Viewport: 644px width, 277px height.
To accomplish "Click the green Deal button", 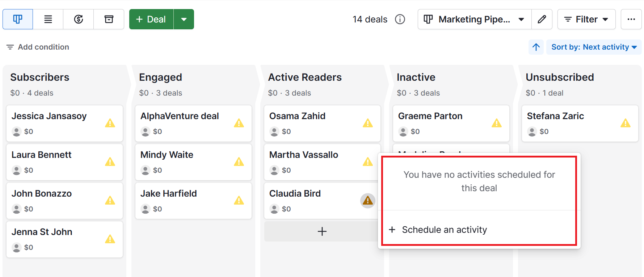I will click(x=151, y=19).
